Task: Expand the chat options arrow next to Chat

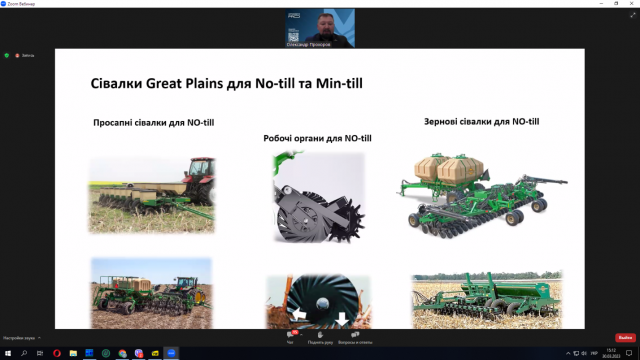Action: [301, 335]
